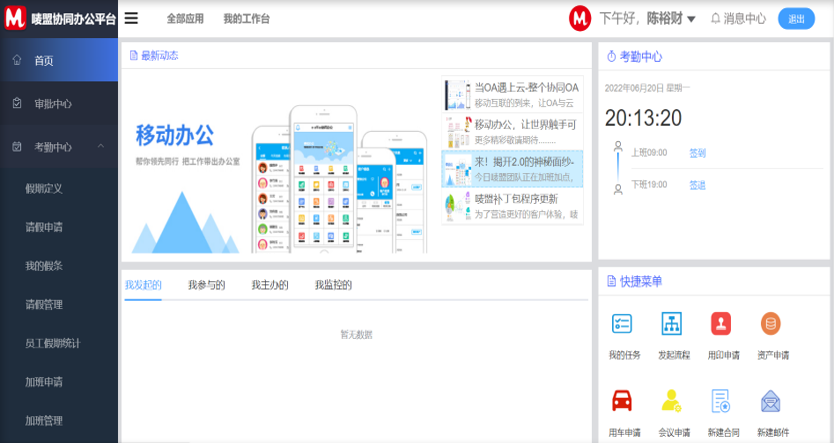The image size is (834, 443).
Task: Click the blue 退出 logout button
Action: point(796,18)
